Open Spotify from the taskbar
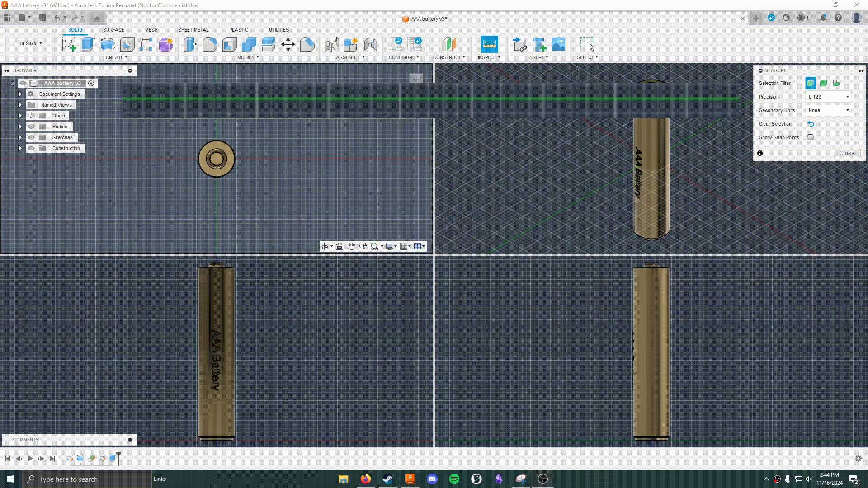868x488 pixels. click(x=454, y=479)
